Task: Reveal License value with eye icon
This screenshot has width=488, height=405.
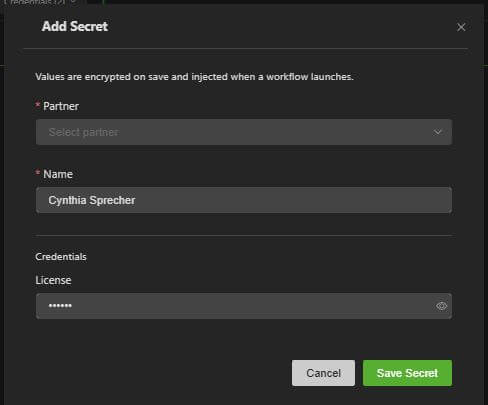Action: [x=441, y=306]
